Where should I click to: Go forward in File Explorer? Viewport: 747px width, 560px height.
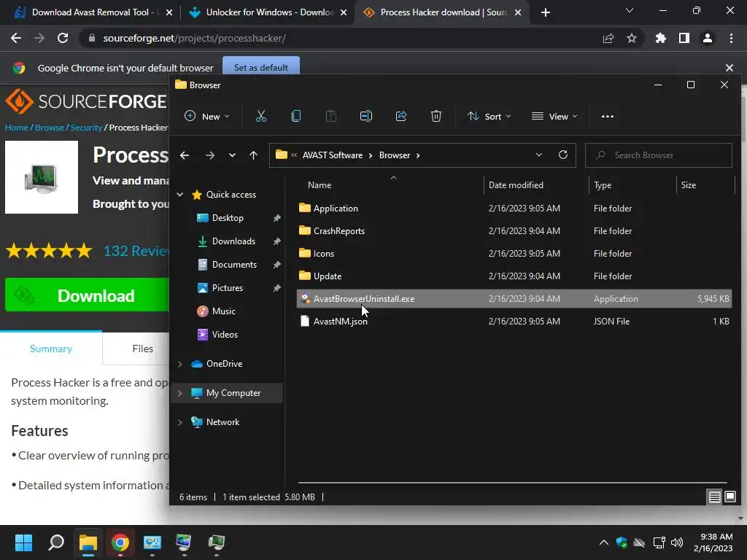(x=209, y=155)
